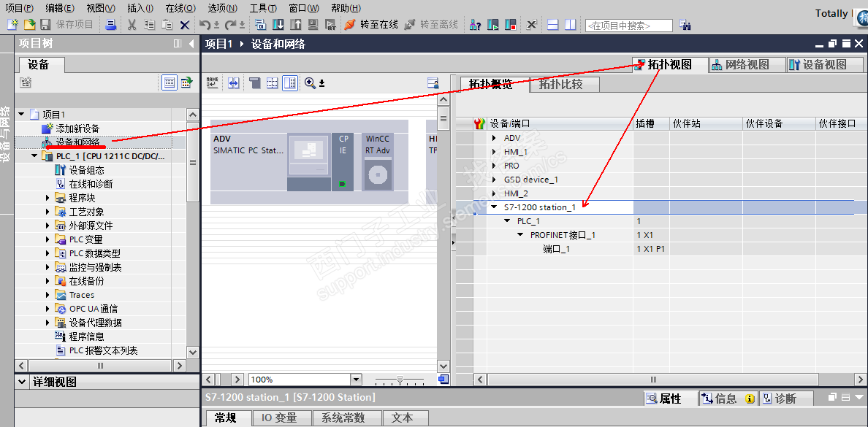This screenshot has width=868, height=427.
Task: Undo the last action
Action: 205,25
